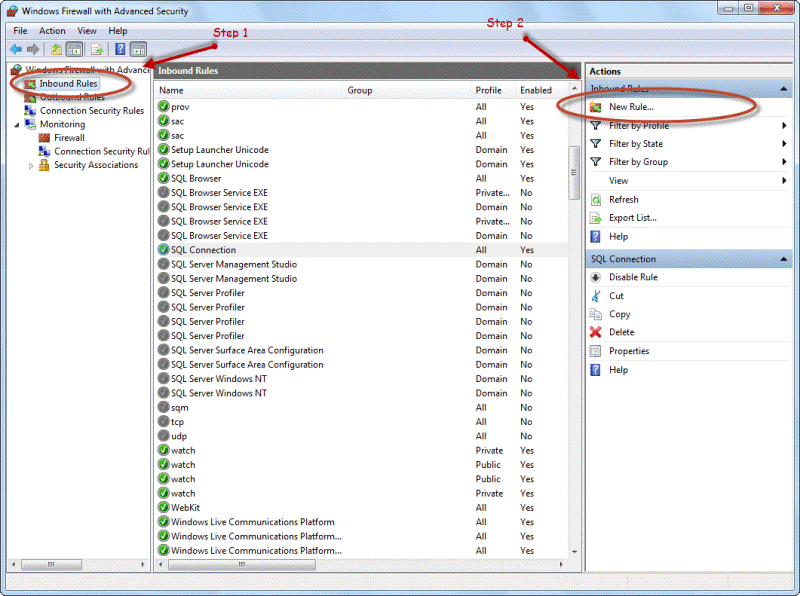Toggle the console tree visibility button
The height and width of the screenshot is (596, 800).
coord(75,48)
